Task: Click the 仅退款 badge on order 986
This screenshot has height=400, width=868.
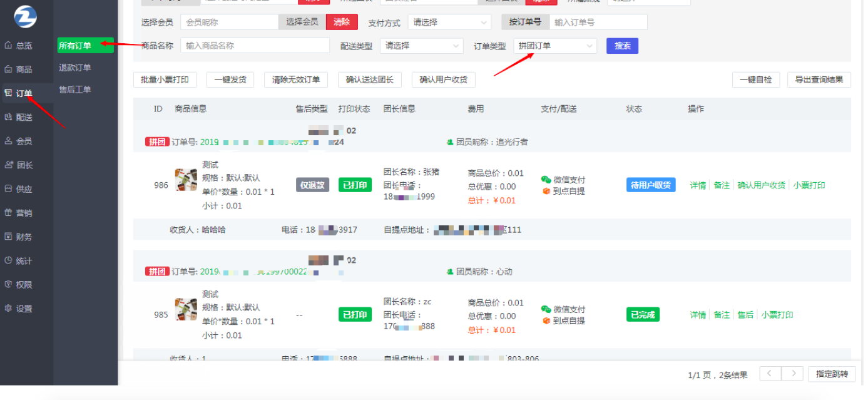Action: click(313, 185)
